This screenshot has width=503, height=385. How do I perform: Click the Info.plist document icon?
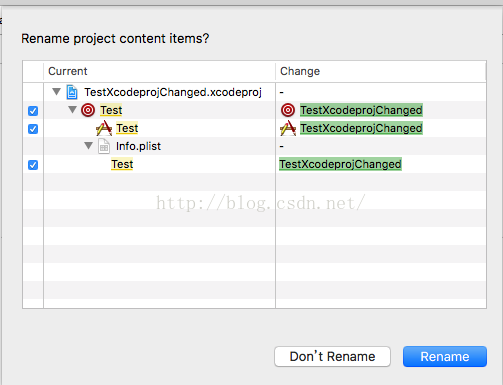[x=104, y=146]
